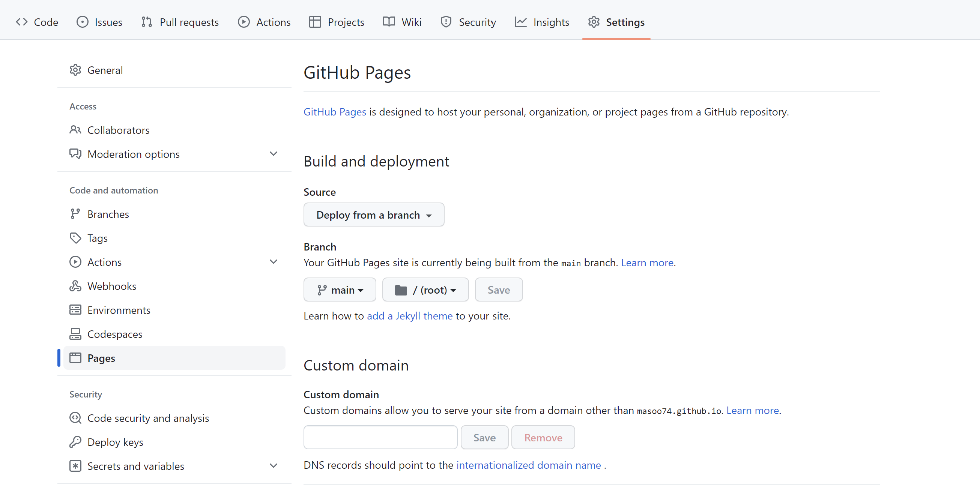Viewport: 980px width, 489px height.
Task: Open Code security and analysis settings
Action: (x=174, y=418)
